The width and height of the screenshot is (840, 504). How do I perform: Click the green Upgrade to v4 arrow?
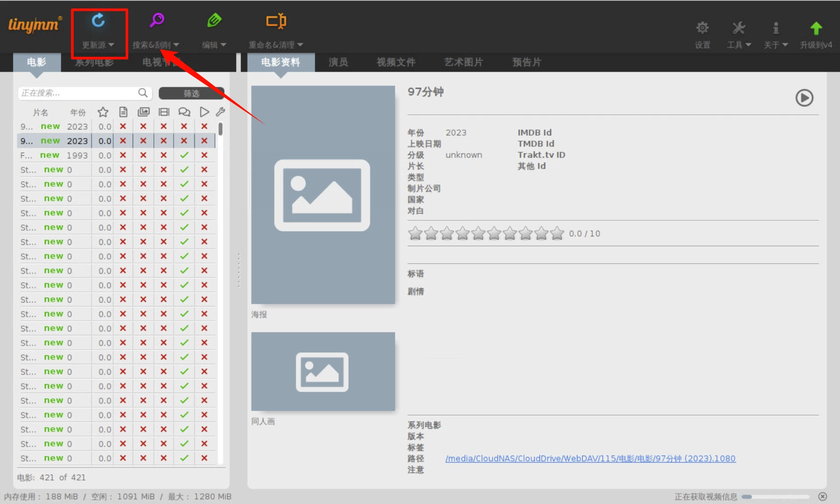coord(816,28)
